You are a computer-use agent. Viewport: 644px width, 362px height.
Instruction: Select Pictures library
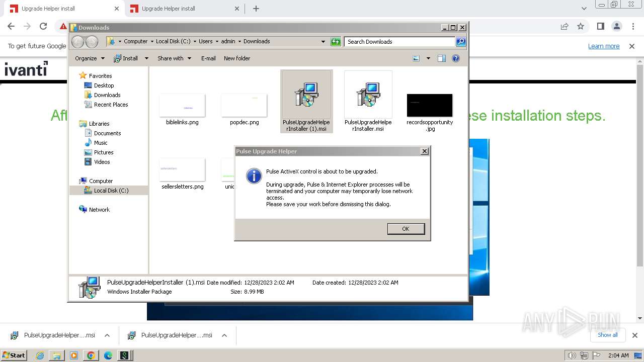pos(104,152)
